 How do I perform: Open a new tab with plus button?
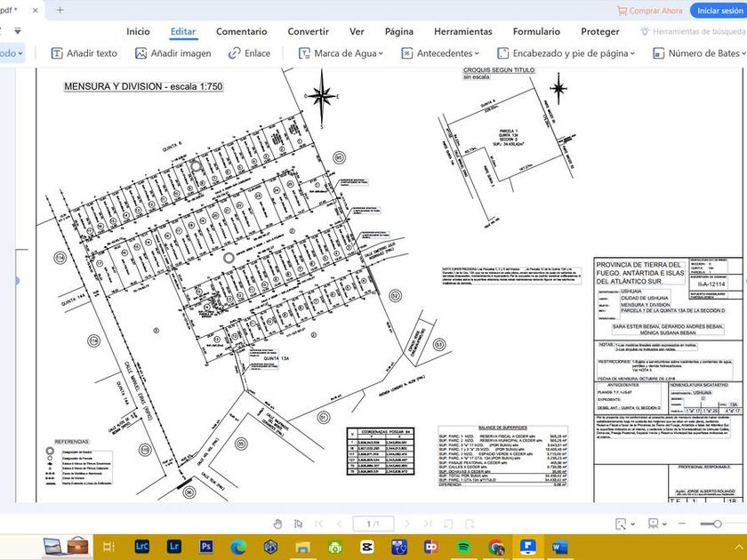60,11
